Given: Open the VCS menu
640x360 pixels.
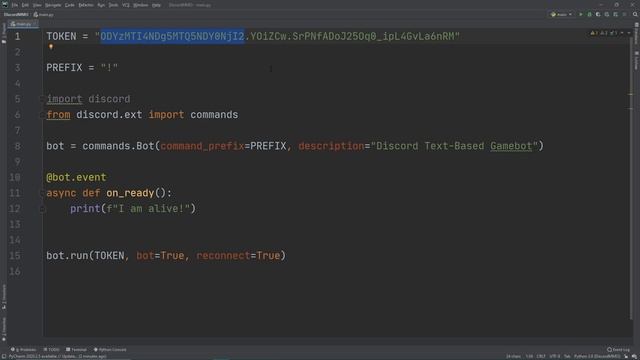Looking at the screenshot, I should (126, 5).
